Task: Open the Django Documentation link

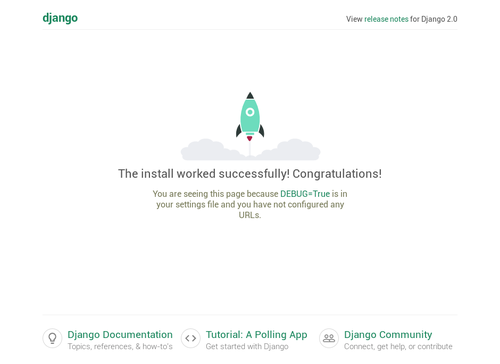Action: click(120, 335)
